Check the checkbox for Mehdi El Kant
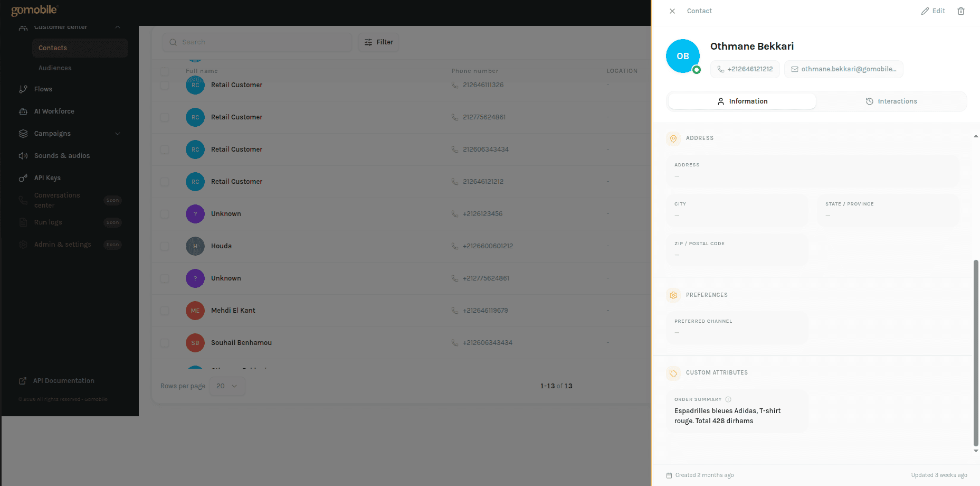The image size is (980, 486). pyautogui.click(x=164, y=311)
